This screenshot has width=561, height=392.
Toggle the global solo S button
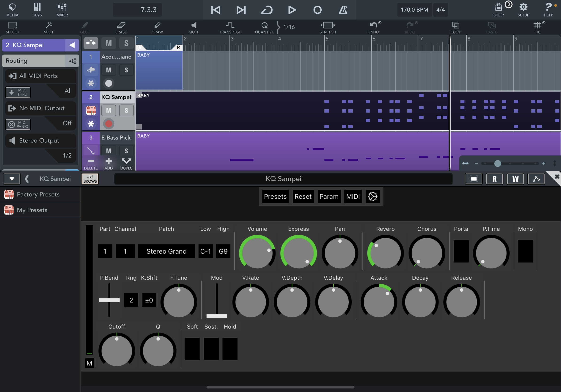[126, 43]
